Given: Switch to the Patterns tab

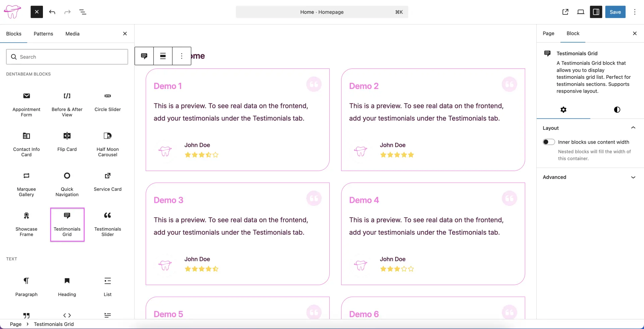Looking at the screenshot, I should 43,34.
